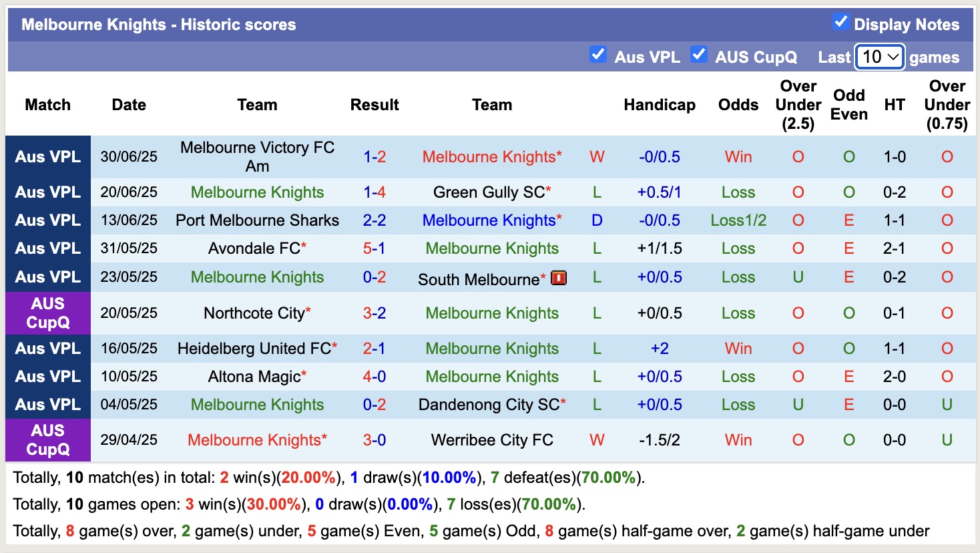Click the Port Melbourne Sharks team name
Screen dimensions: 980x553
[x=257, y=220]
